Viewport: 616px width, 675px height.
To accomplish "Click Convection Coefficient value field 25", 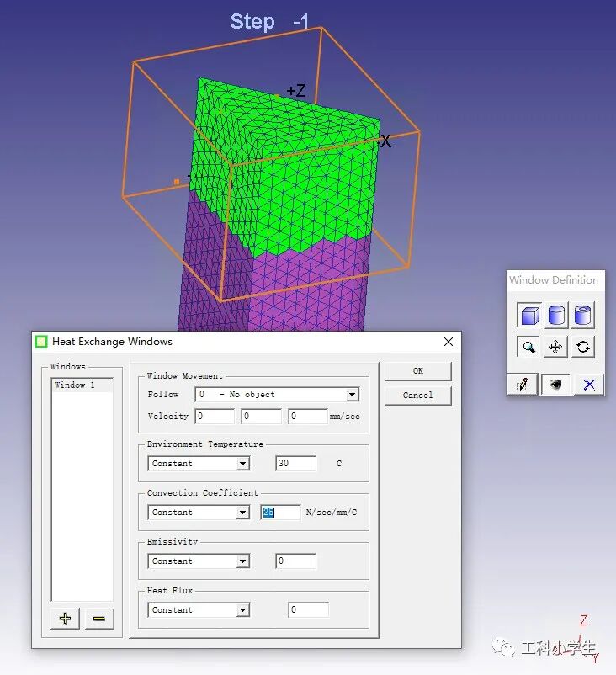I will (x=281, y=512).
